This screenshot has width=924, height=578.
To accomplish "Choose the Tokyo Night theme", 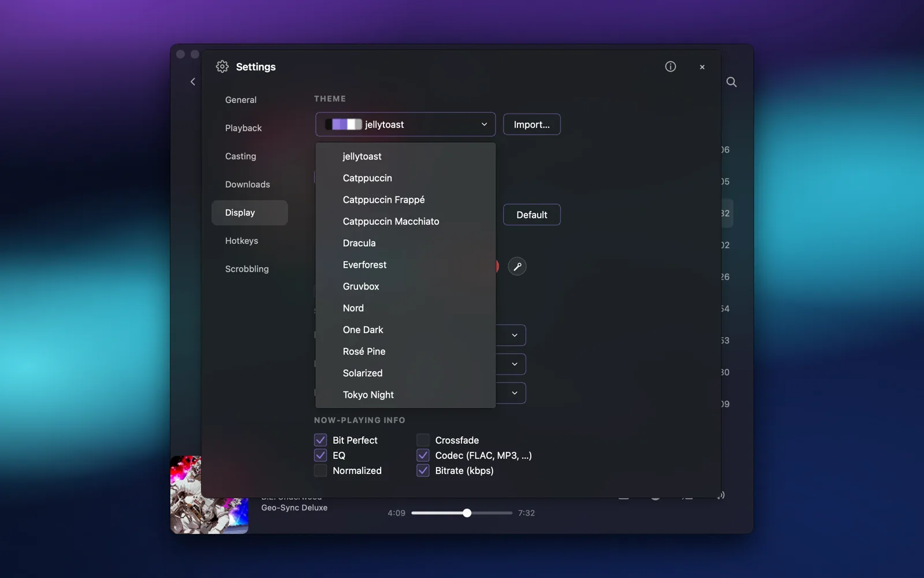I will click(x=405, y=395).
